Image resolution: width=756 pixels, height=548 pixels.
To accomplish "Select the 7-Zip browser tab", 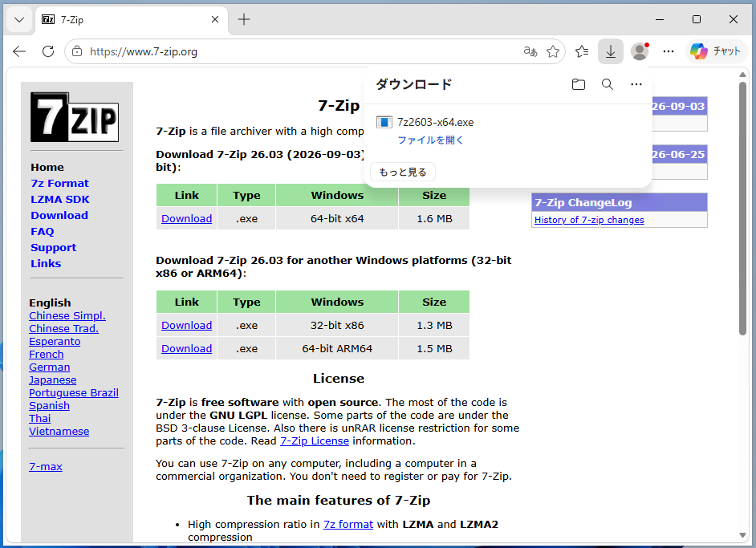I will coord(132,20).
